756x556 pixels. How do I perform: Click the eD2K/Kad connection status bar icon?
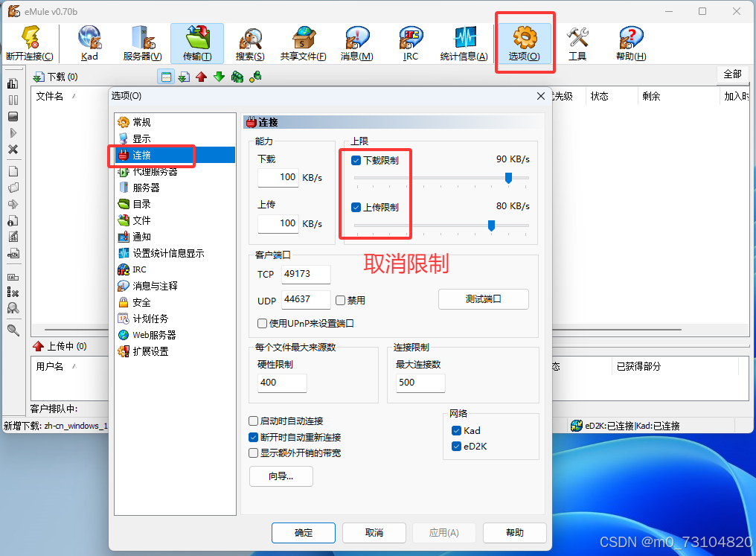pyautogui.click(x=576, y=426)
